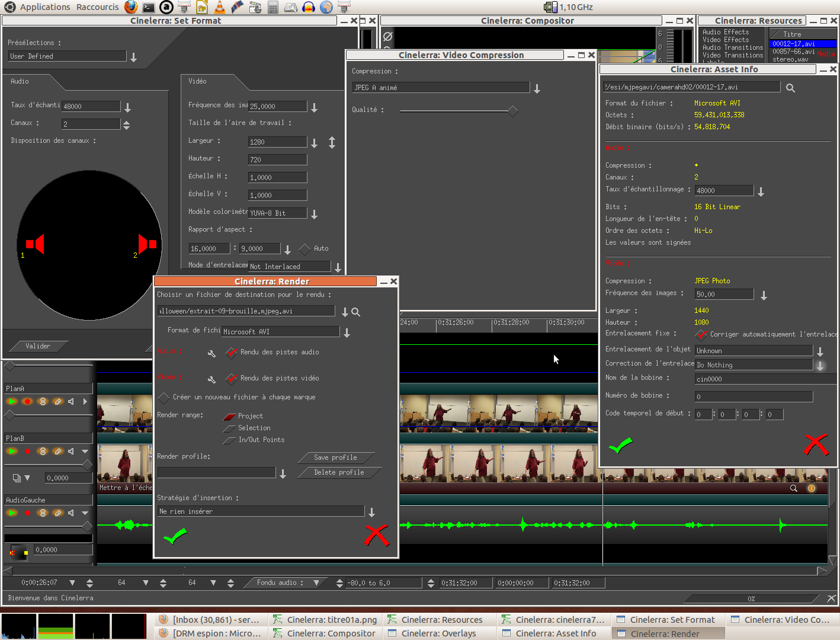Click orange effect toggle icon on timeline
The width and height of the screenshot is (840, 640).
tap(812, 488)
